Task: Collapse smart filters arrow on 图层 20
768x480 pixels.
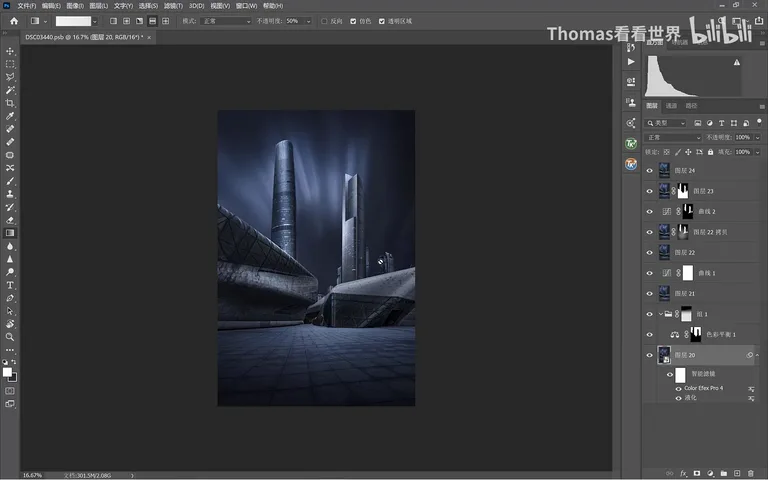Action: pyautogui.click(x=757, y=355)
